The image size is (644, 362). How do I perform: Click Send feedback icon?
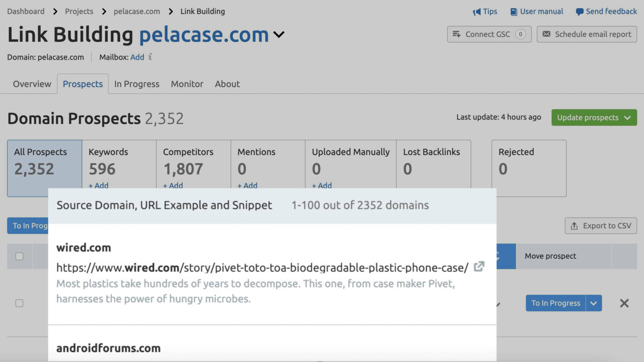pyautogui.click(x=579, y=11)
